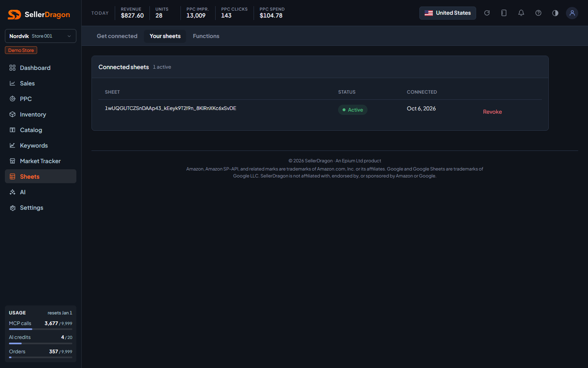The image size is (588, 368).
Task: Go to Dashboard in the sidebar
Action: tap(40, 68)
